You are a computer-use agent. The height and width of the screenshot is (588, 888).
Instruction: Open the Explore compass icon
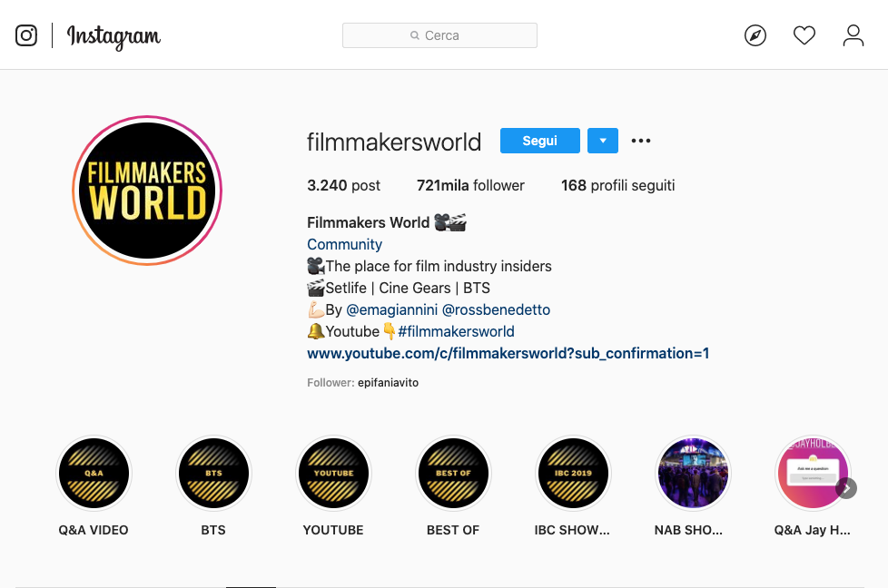(755, 35)
